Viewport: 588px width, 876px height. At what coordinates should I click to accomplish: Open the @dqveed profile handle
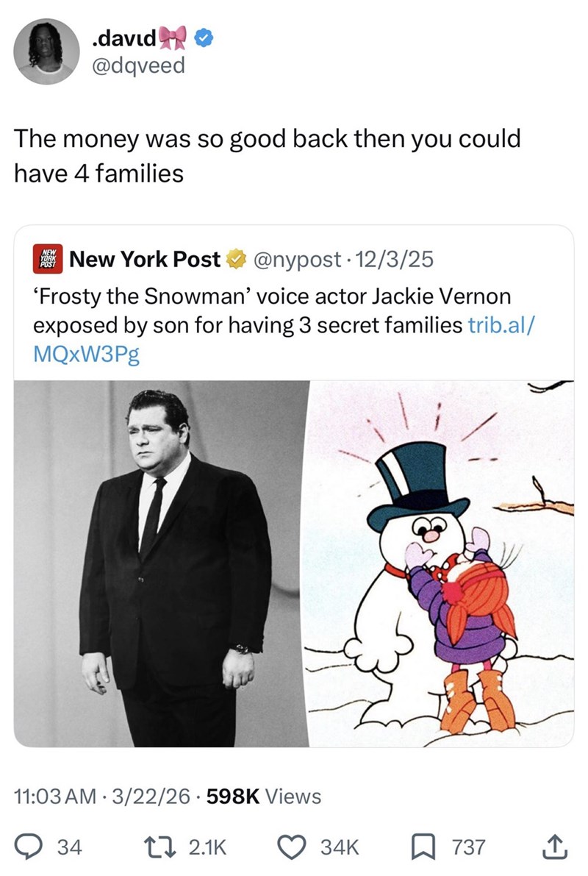pos(139,69)
